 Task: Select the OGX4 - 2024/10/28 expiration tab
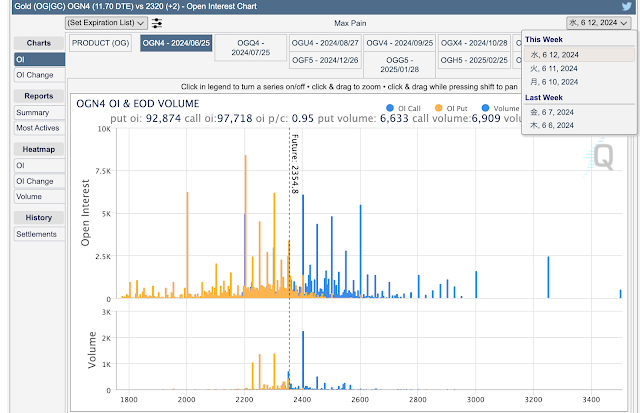click(474, 43)
